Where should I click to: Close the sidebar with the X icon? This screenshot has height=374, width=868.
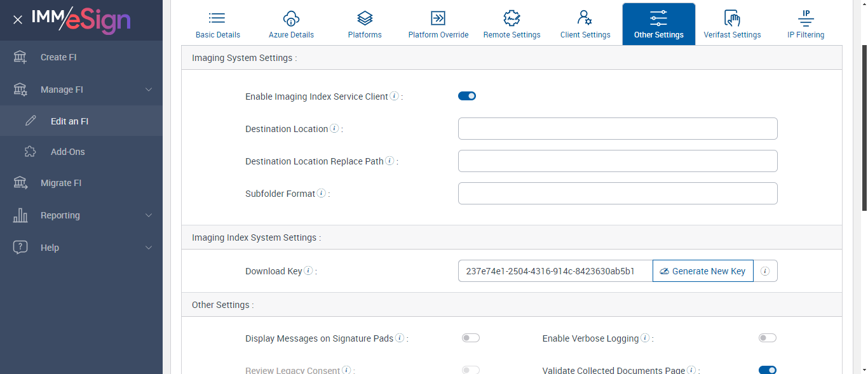18,20
